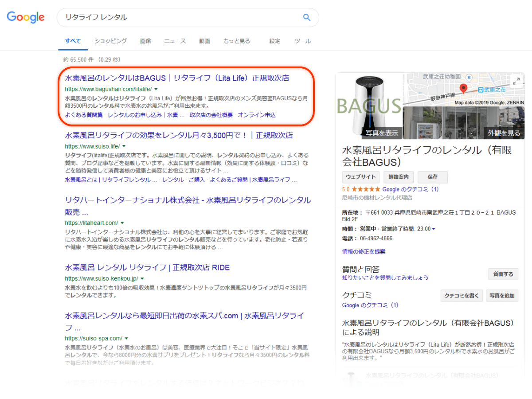Click the Google logo

coord(26,17)
